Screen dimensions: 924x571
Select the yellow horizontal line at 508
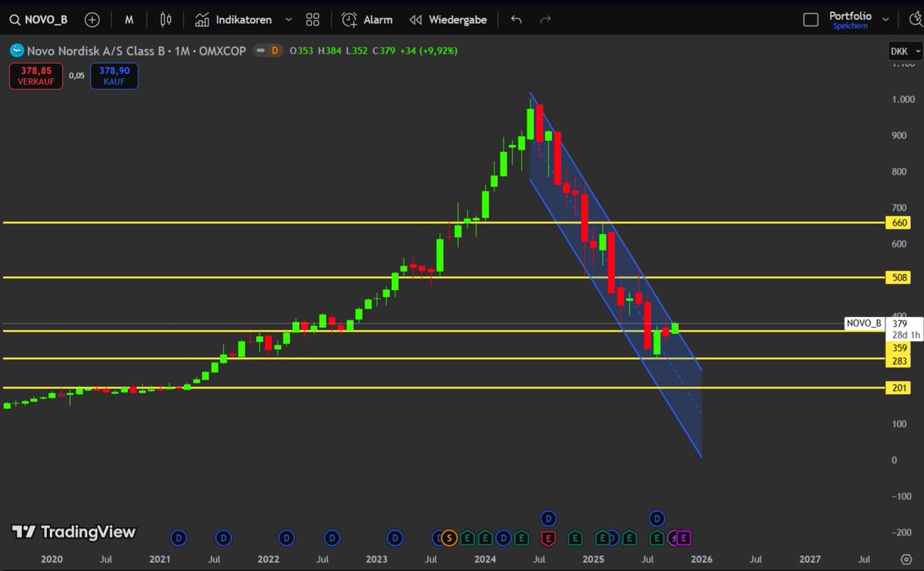pos(443,277)
